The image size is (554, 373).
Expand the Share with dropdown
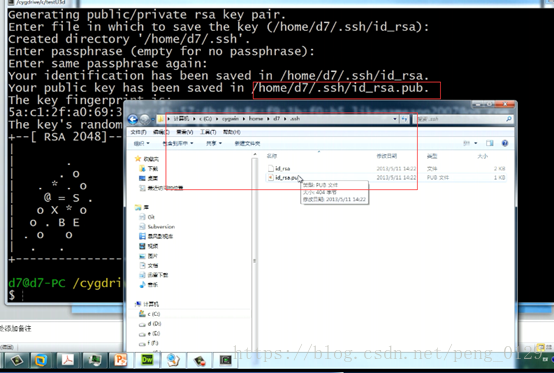pyautogui.click(x=214, y=143)
